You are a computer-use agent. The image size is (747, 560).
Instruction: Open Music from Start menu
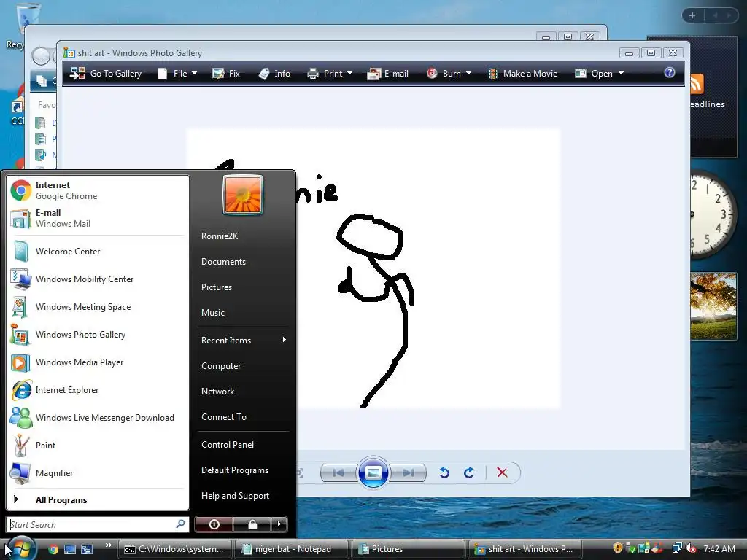click(x=243, y=312)
